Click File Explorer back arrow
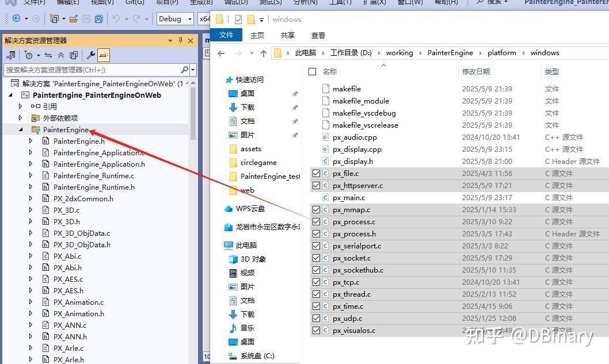This screenshot has width=609, height=364. (222, 53)
